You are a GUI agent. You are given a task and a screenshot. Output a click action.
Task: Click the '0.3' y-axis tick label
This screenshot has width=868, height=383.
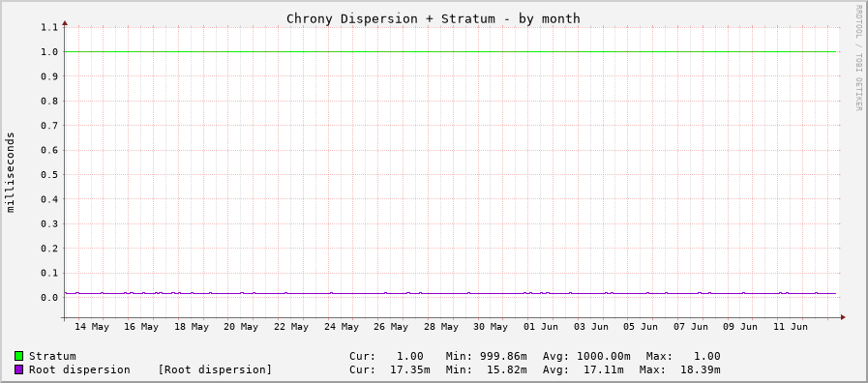tap(49, 224)
